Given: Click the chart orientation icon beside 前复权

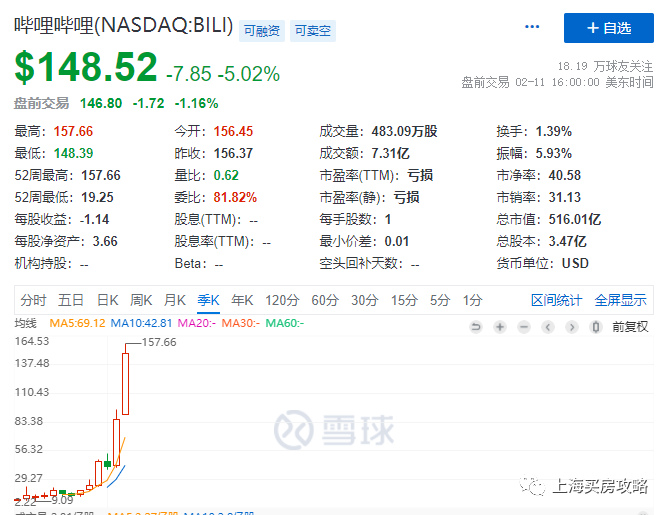Looking at the screenshot, I should (596, 327).
